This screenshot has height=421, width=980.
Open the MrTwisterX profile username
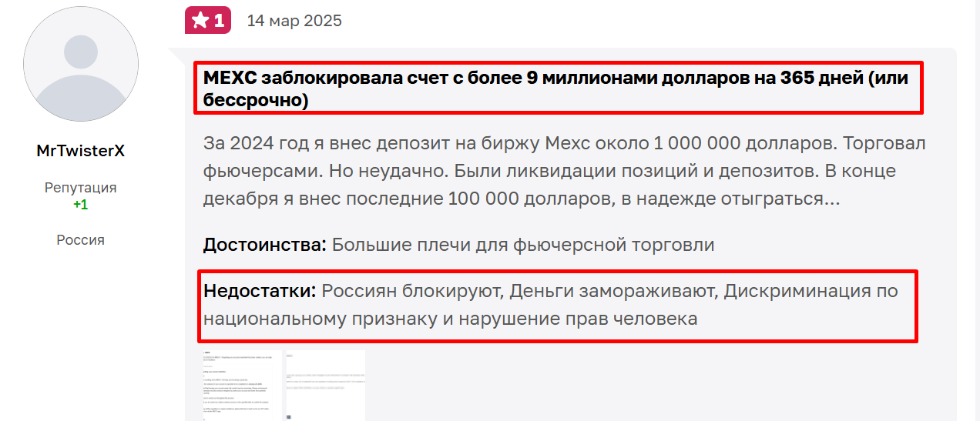coord(81,151)
